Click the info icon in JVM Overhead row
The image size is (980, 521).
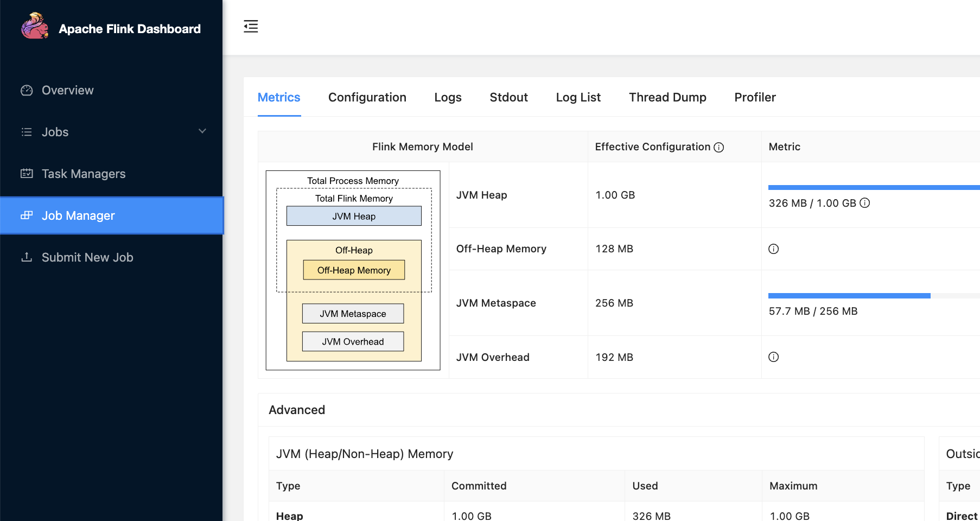pos(774,357)
